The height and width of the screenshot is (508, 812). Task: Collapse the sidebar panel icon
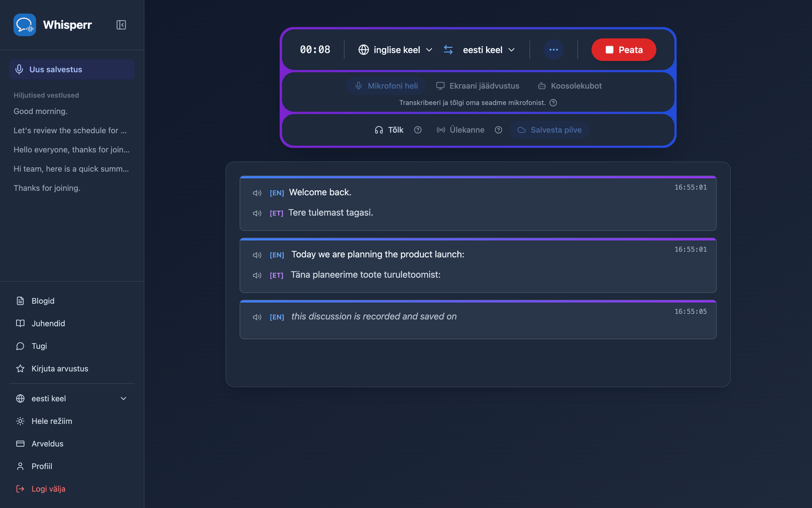(x=121, y=25)
